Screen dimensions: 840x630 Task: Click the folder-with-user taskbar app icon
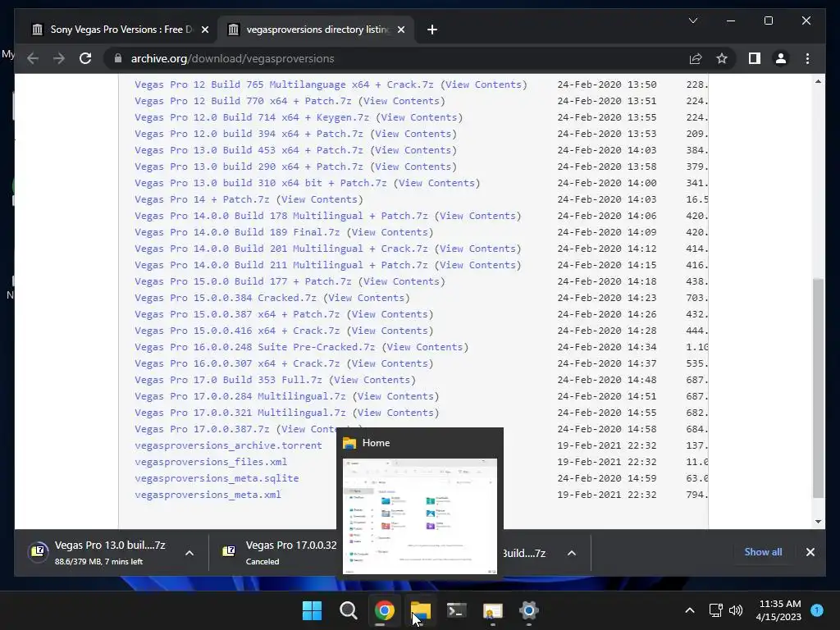click(492, 610)
